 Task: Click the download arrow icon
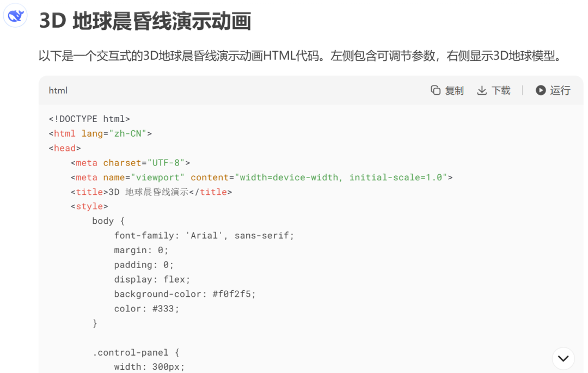482,90
